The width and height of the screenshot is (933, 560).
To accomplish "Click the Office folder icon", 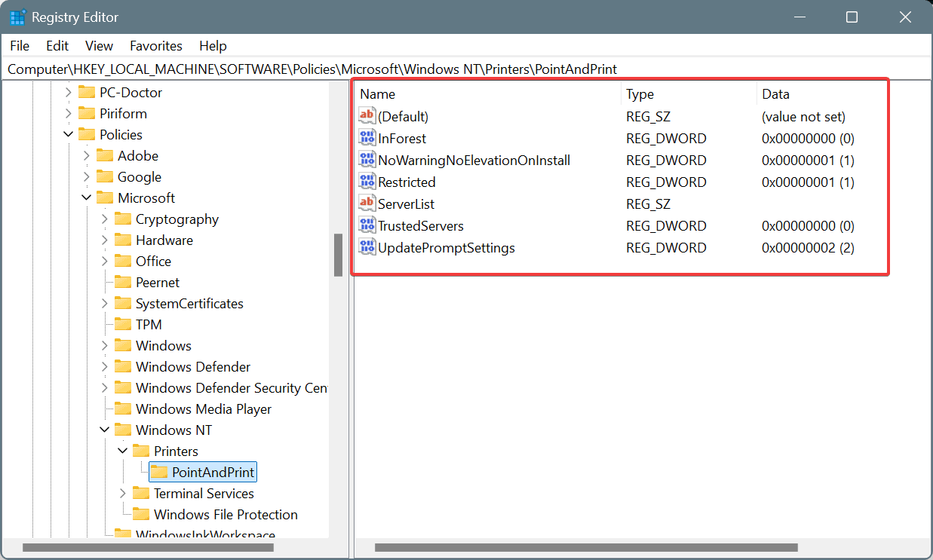I will 123,262.
